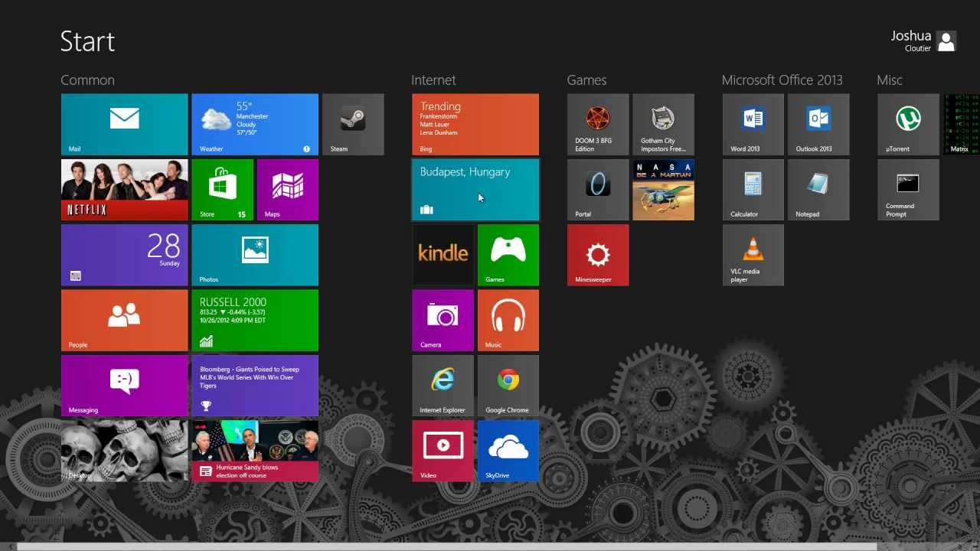Image resolution: width=980 pixels, height=551 pixels.
Task: Open the Maps tile
Action: (288, 190)
